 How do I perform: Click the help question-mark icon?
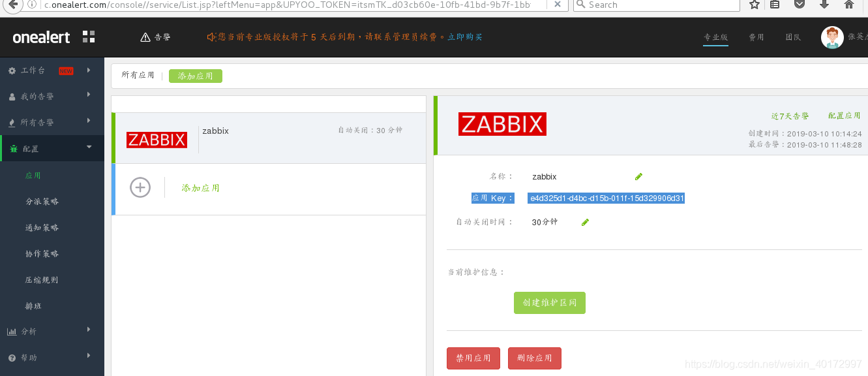(12, 358)
